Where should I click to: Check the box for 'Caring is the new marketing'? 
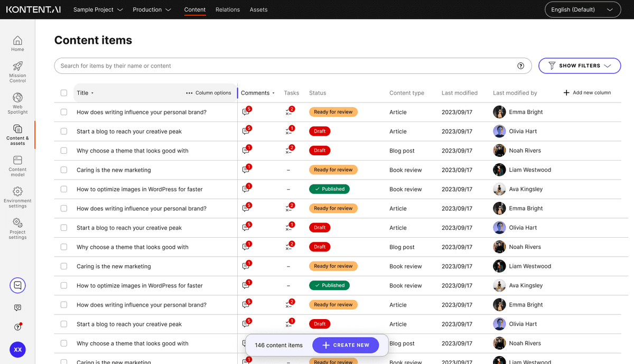(x=64, y=170)
